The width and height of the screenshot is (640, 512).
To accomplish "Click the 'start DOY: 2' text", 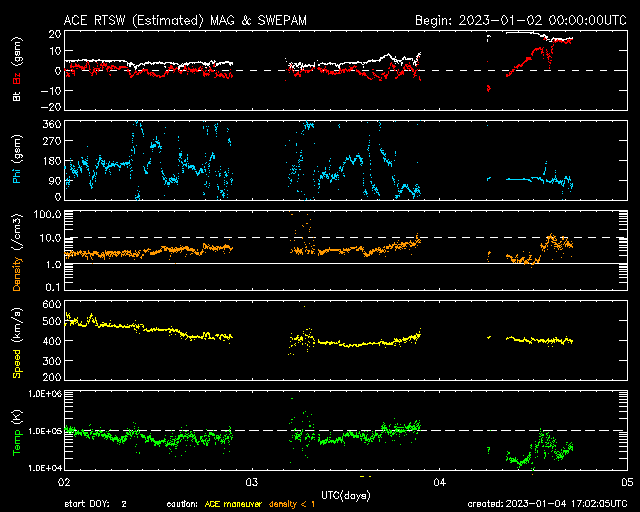I will [x=96, y=504].
